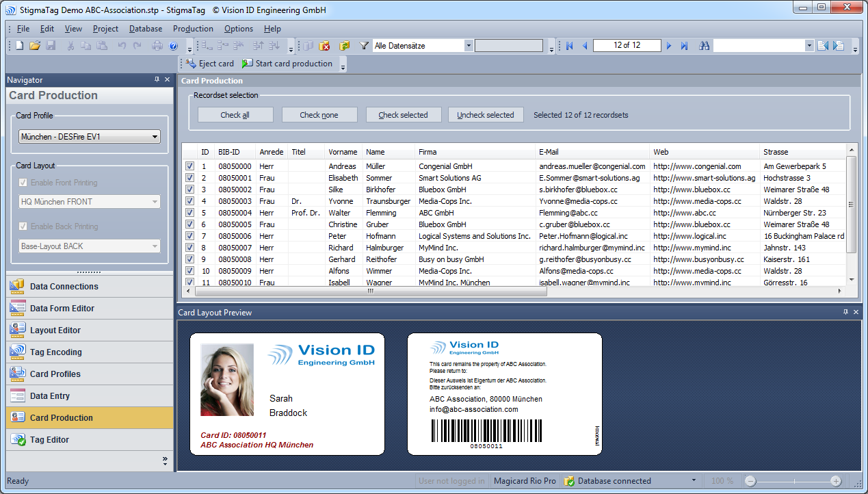Click the database connected status icon

569,481
